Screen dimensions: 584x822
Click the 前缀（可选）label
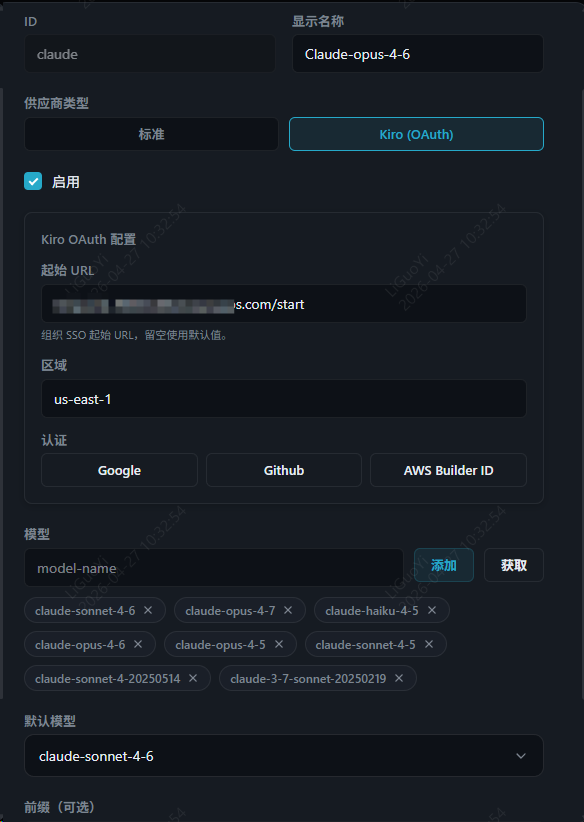tap(59, 807)
